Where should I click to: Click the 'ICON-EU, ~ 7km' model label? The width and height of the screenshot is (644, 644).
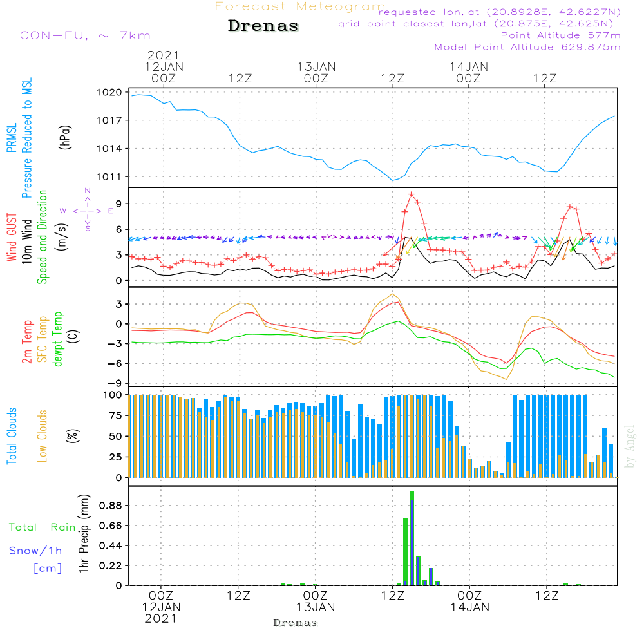[x=83, y=35]
